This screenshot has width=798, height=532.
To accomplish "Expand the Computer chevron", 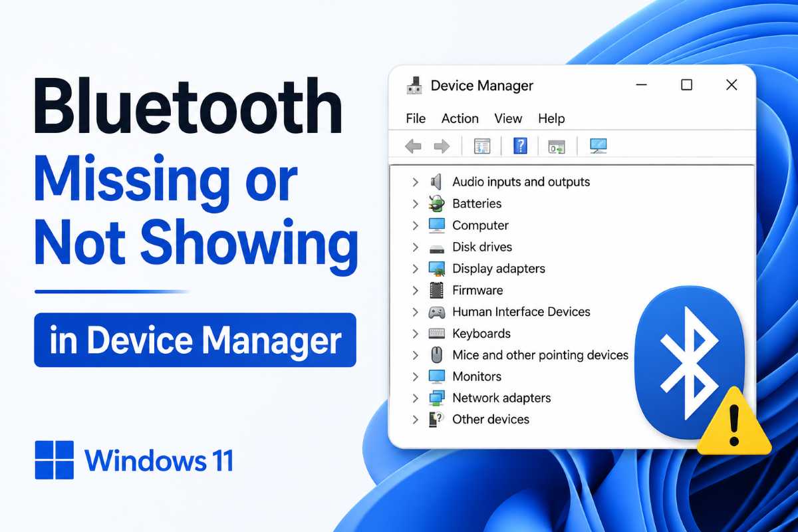I will tap(415, 225).
